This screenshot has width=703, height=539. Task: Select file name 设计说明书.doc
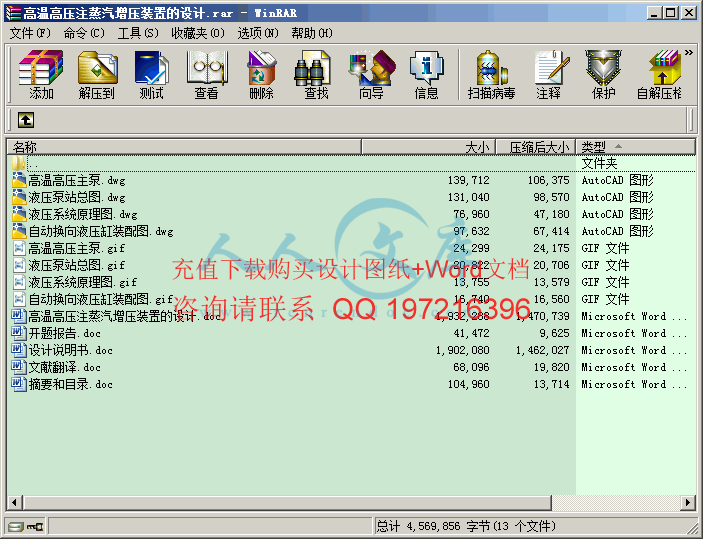tap(70, 351)
